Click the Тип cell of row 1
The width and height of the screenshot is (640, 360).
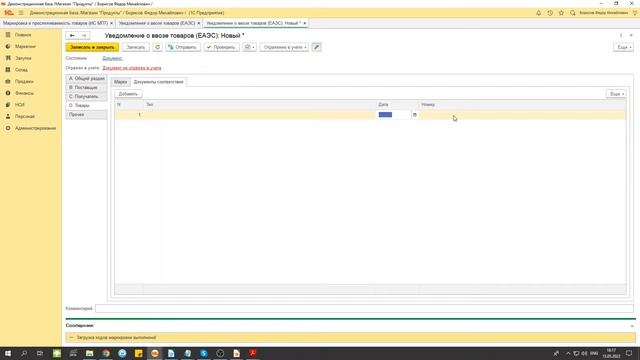(260, 115)
